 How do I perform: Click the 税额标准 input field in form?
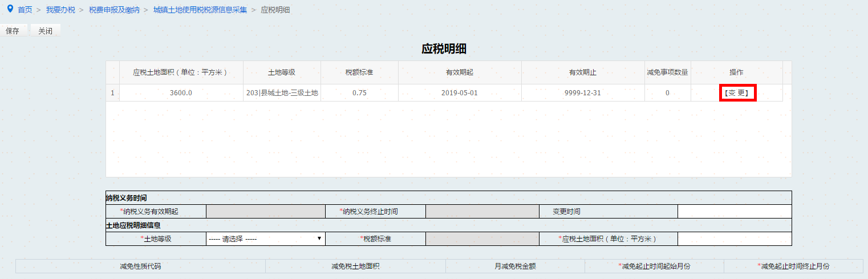[482, 239]
